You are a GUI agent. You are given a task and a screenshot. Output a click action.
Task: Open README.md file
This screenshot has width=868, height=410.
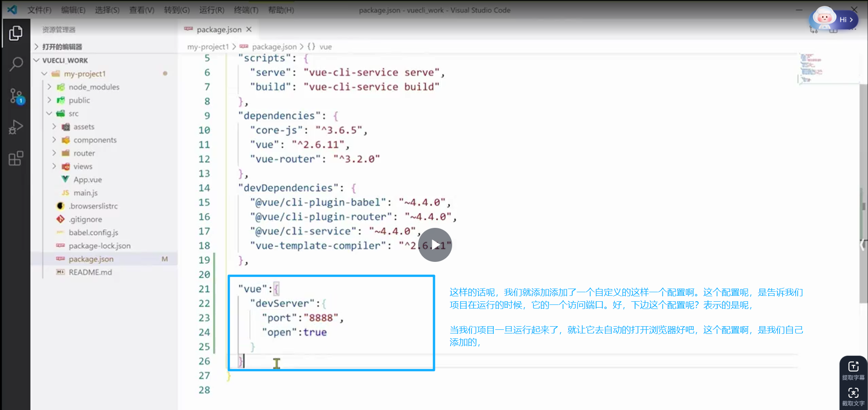click(90, 272)
